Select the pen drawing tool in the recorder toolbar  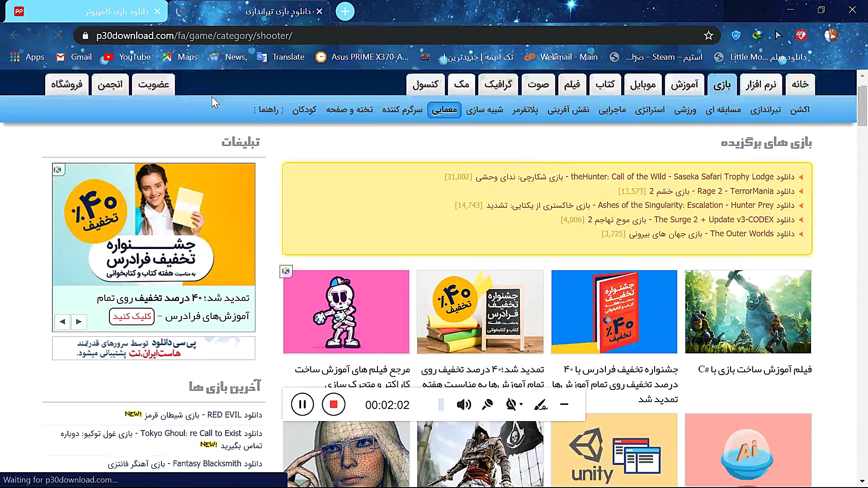point(541,404)
